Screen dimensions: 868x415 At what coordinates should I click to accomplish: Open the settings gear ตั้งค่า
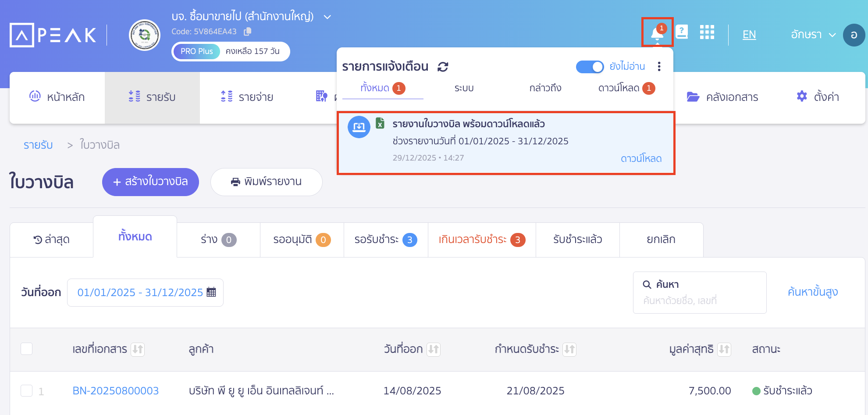[x=817, y=97]
